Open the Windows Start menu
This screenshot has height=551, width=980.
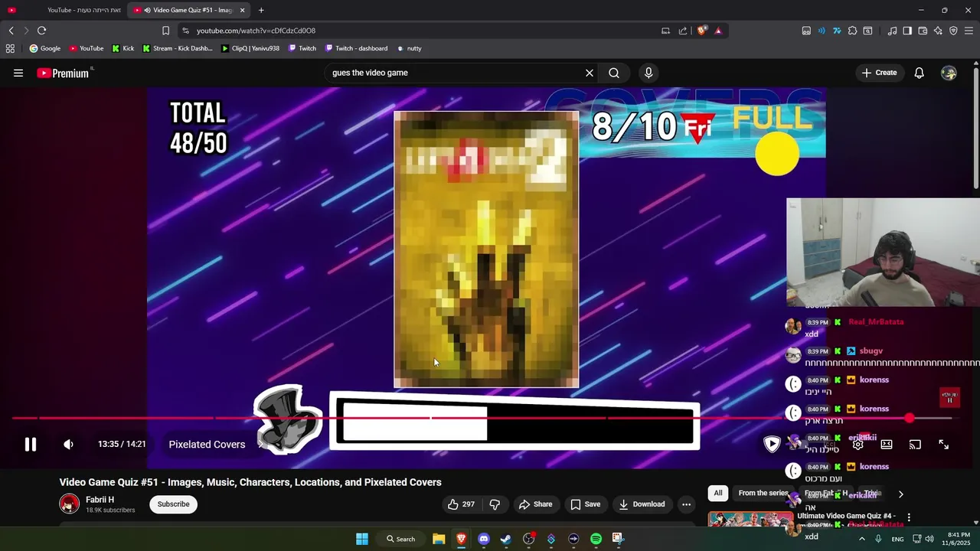(x=362, y=539)
